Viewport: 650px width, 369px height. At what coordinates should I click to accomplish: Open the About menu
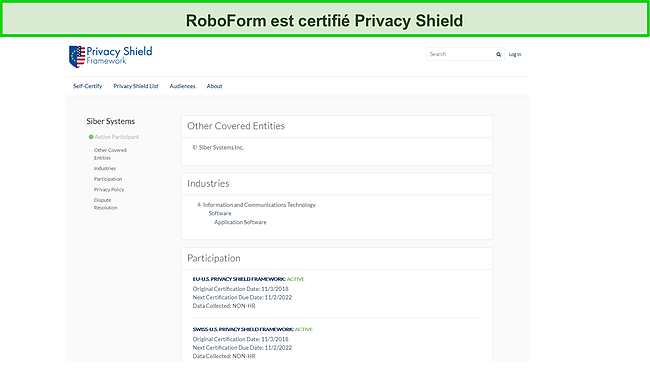click(214, 86)
